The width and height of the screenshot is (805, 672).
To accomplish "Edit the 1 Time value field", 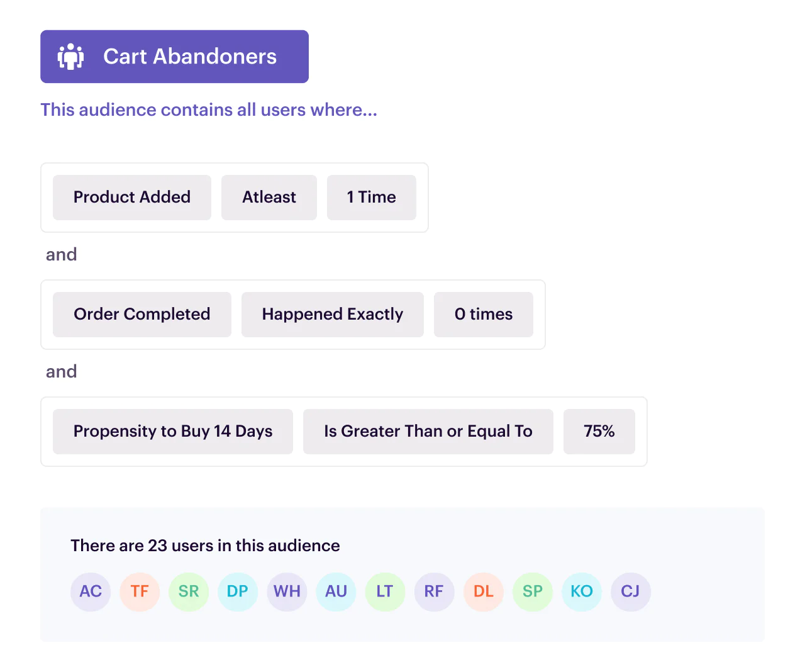I will 371,197.
